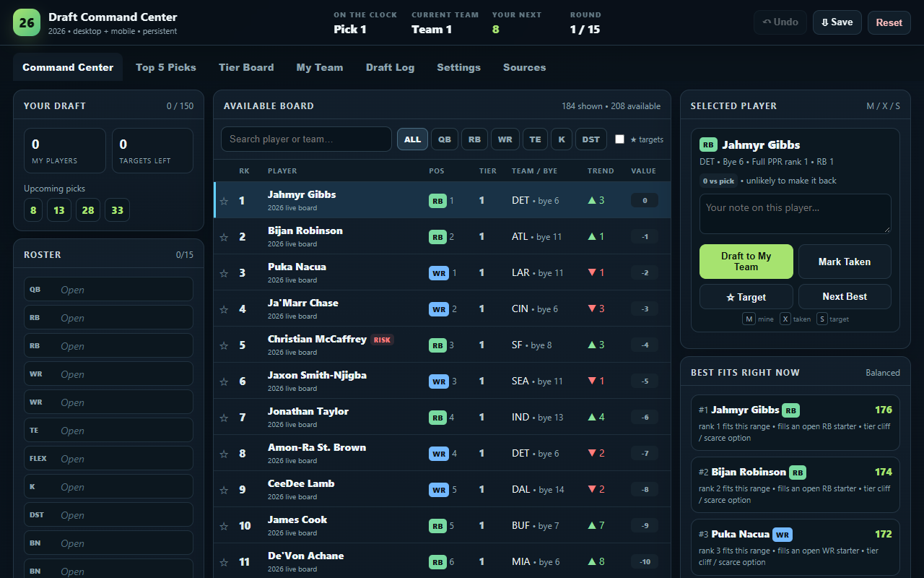Star Ja'Marr Chase row
The width and height of the screenshot is (924, 578).
[224, 309]
